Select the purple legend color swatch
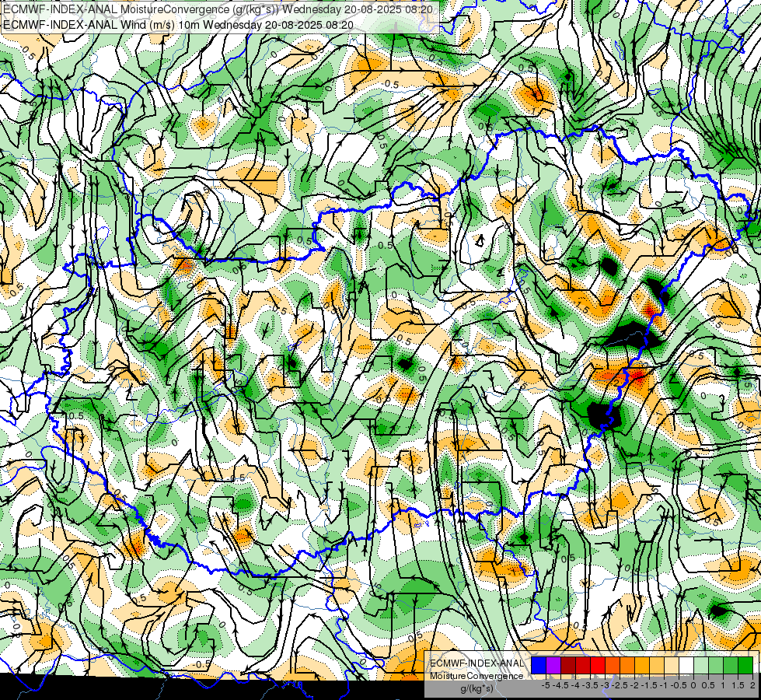Screen dimensions: 761x700 tap(553, 665)
